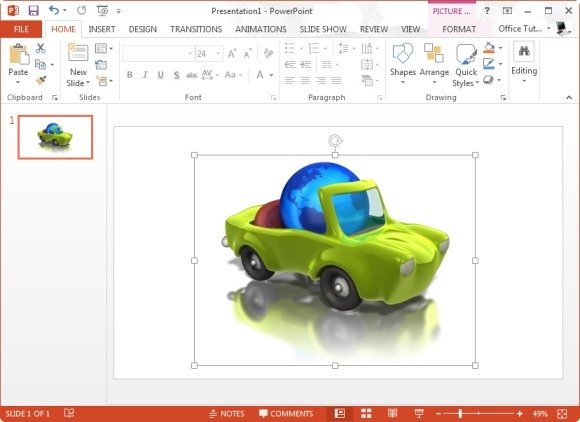Switch to Slide Sorter view in status bar
The width and height of the screenshot is (580, 422).
point(366,413)
